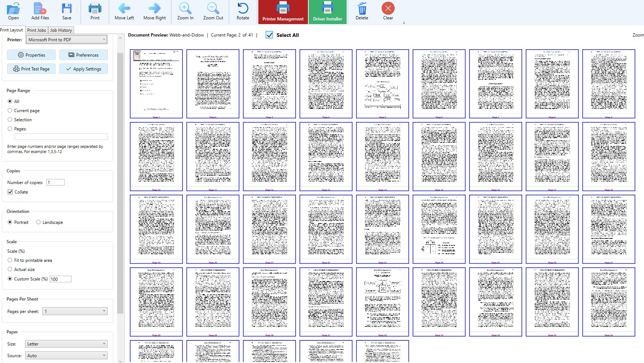Open the Job History tab

pyautogui.click(x=61, y=30)
